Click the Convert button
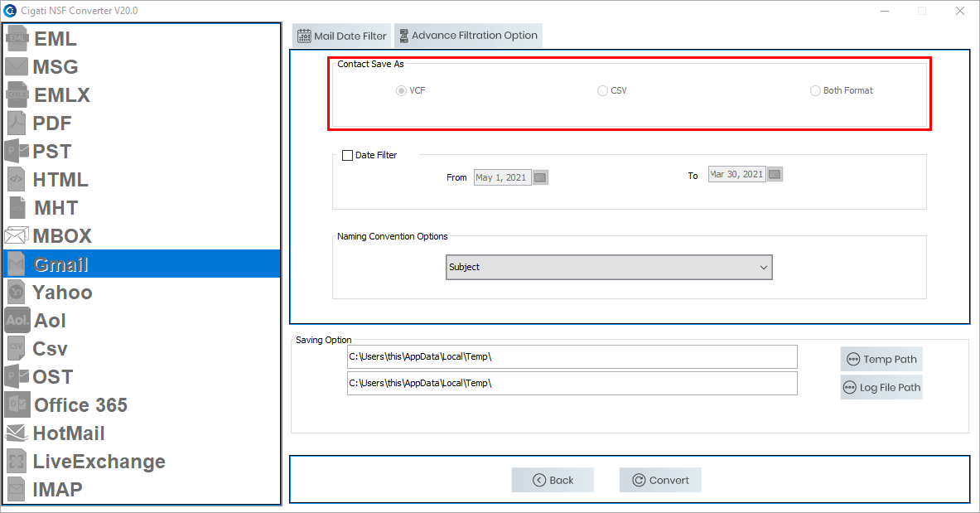Screen dimensions: 980x513 pos(660,480)
